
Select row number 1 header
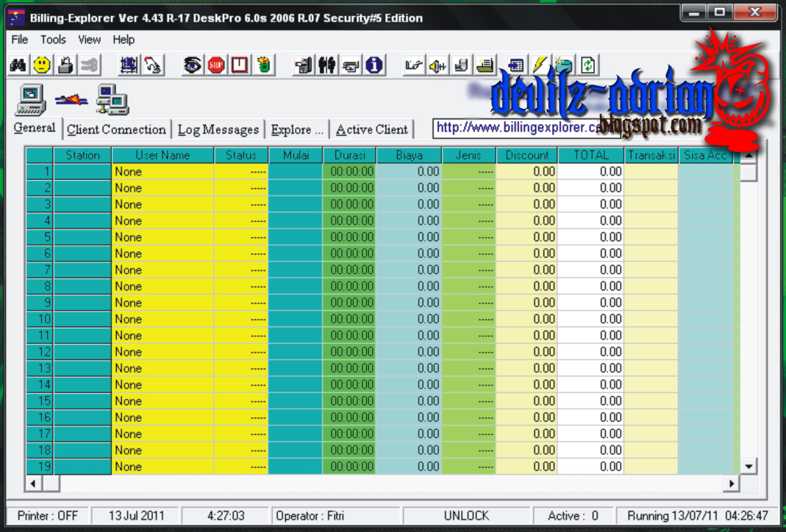40,171
